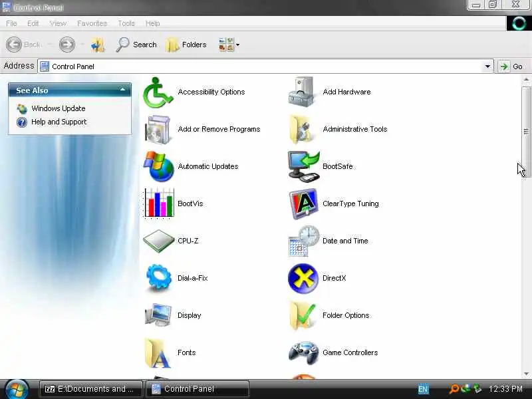Click the Go button
Screen dimensions: 532x399
click(x=511, y=66)
